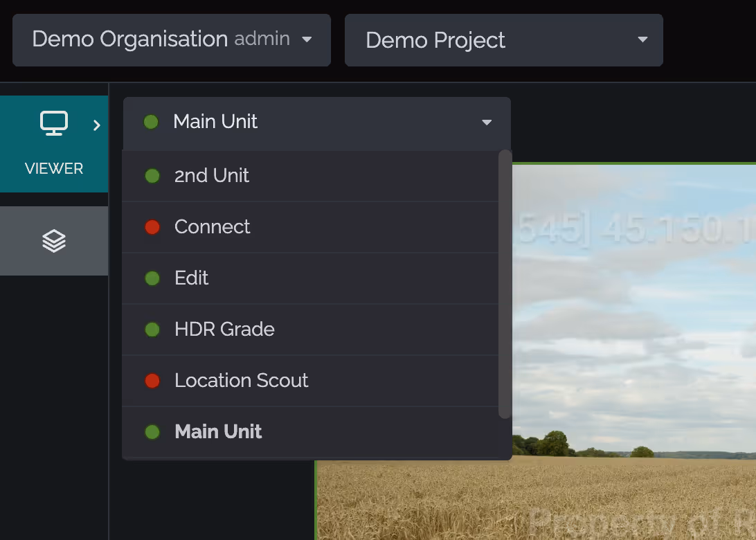
Task: Collapse the Main Unit room selector
Action: pyautogui.click(x=317, y=123)
